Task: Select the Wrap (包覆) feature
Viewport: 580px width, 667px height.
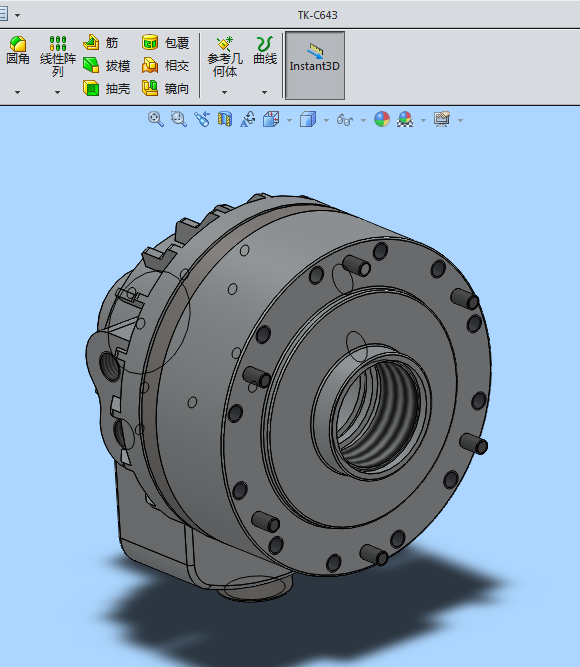Action: (x=166, y=43)
